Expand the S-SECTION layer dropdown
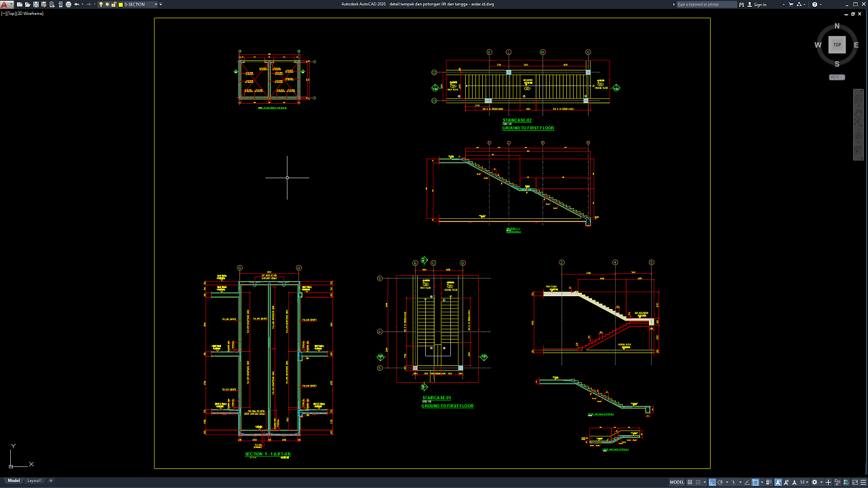The height and width of the screenshot is (488, 868). [x=156, y=4]
